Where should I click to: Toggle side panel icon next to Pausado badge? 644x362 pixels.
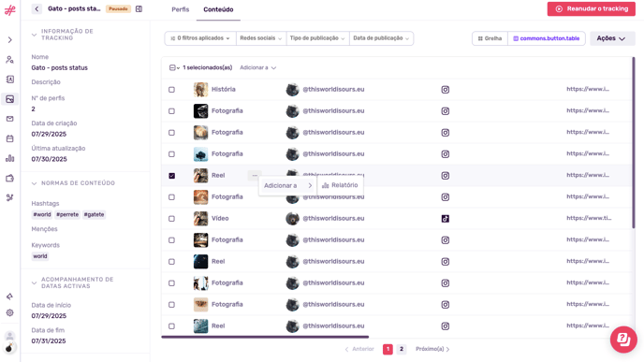pos(139,8)
